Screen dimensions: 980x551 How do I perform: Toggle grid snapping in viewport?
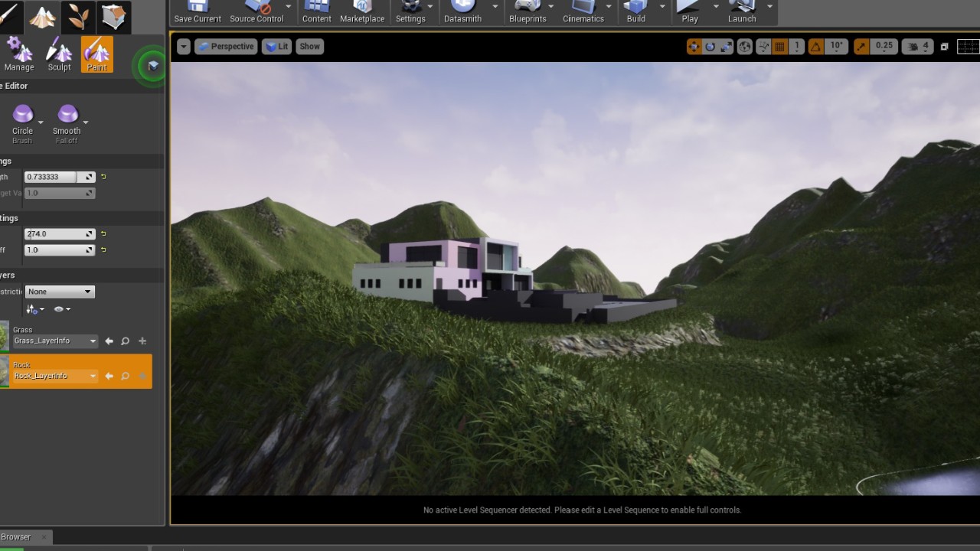point(779,47)
